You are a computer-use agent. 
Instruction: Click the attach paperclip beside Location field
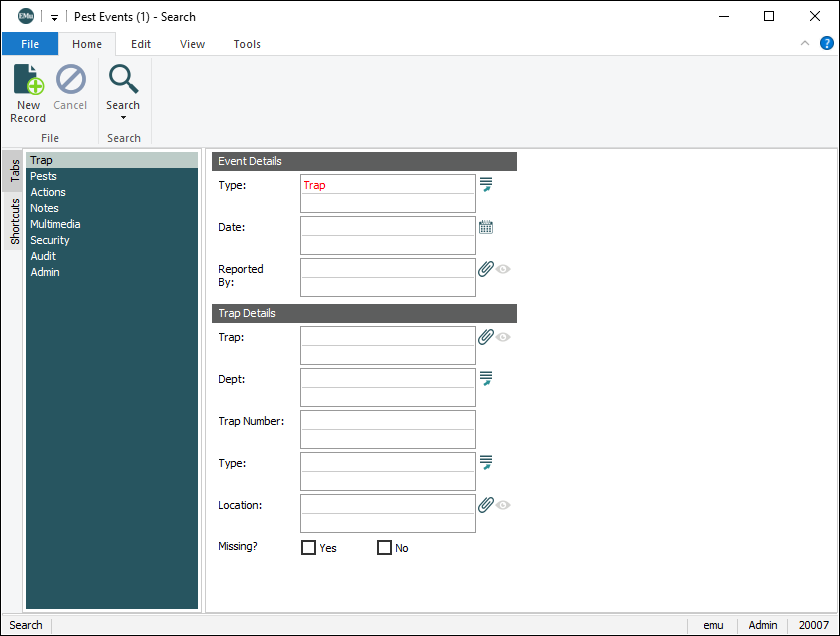(486, 505)
